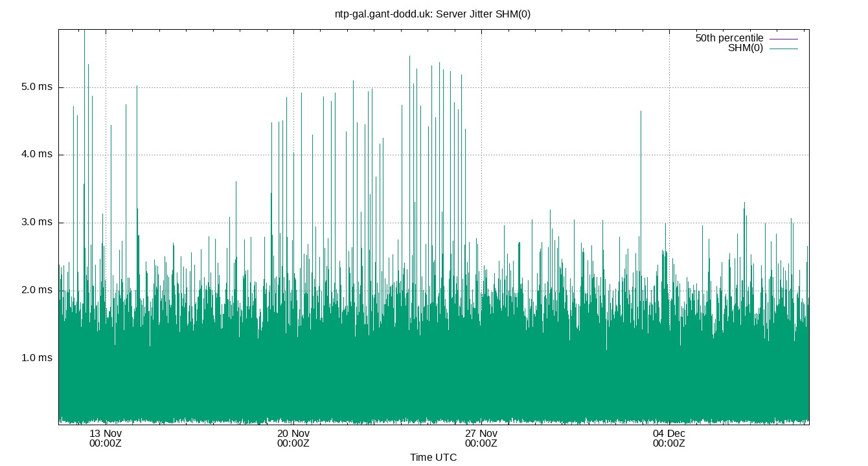The height and width of the screenshot is (466, 868).
Task: Expand the 20 Nov 00:00Z axis entry
Action: click(293, 437)
